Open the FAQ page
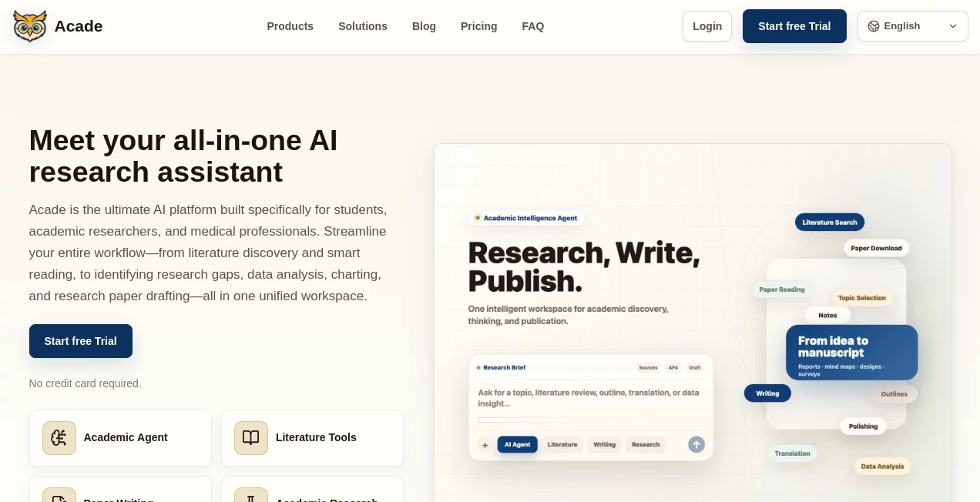Image resolution: width=980 pixels, height=502 pixels. [533, 26]
